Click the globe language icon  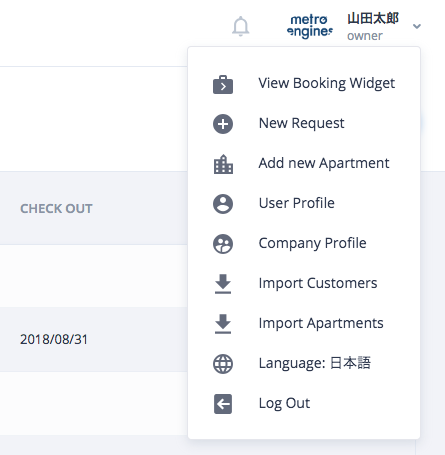(x=223, y=364)
